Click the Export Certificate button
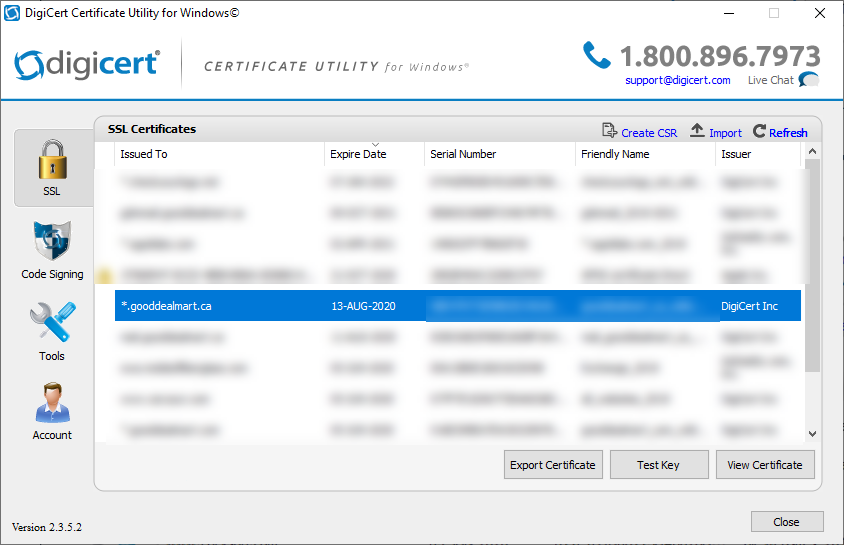This screenshot has width=844, height=545. coord(553,465)
